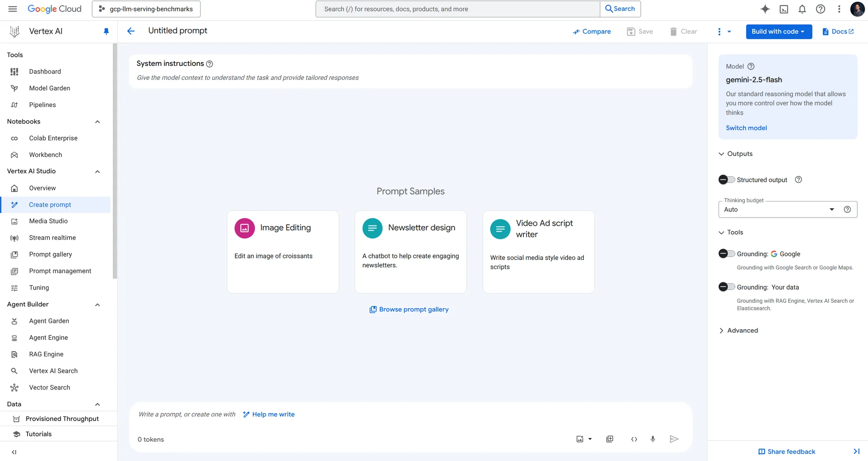Click the left sidebar vertical scrollbar
Screen dimensions: 868x461
[x=115, y=161]
